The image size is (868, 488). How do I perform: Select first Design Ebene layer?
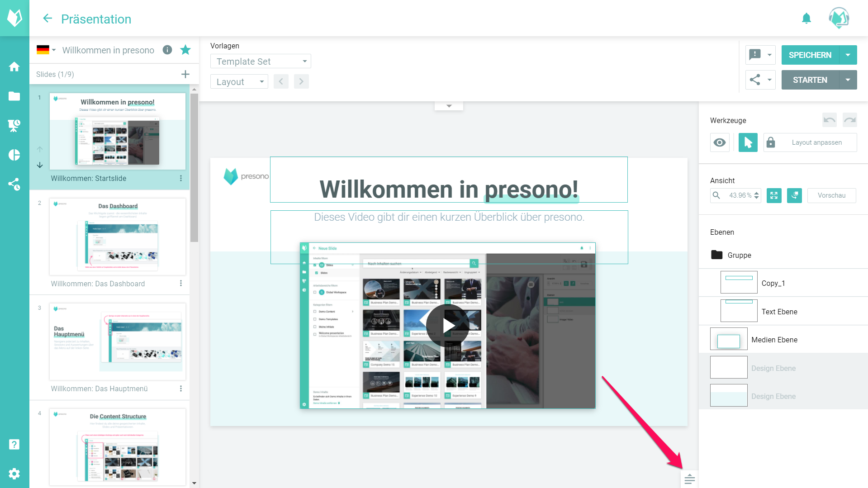(783, 368)
